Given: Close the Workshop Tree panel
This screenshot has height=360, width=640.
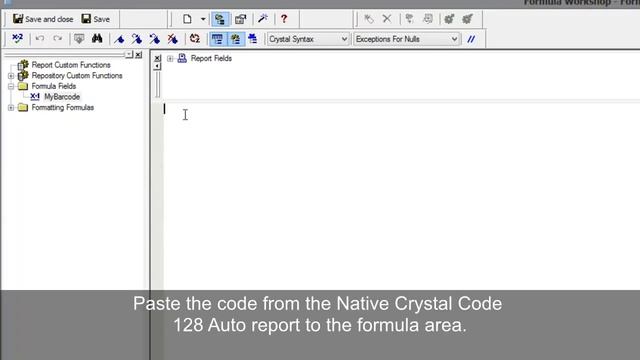Looking at the screenshot, I should coord(139,54).
